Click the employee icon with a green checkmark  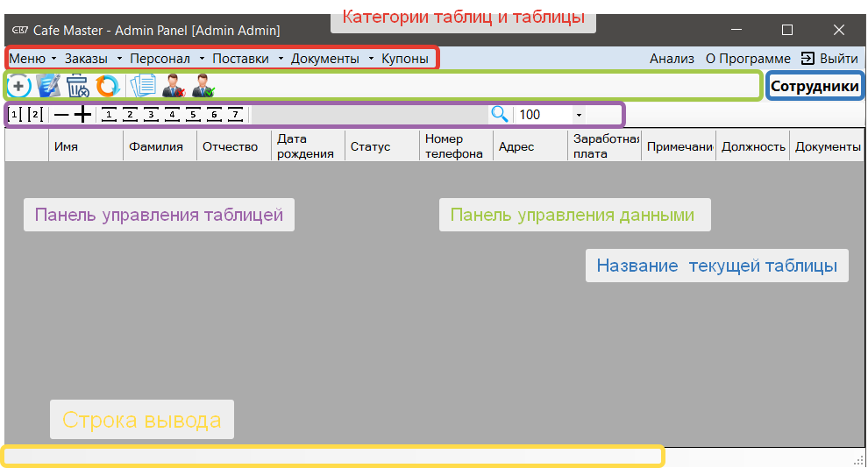(203, 86)
